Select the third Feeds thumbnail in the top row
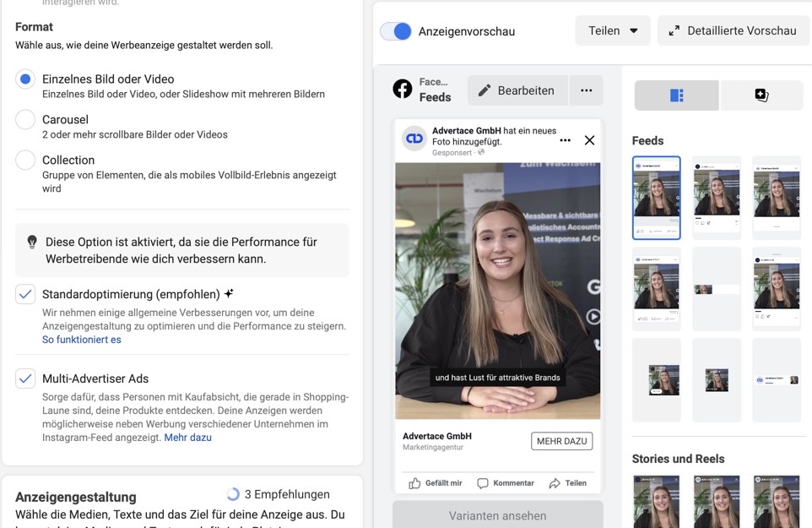 (x=777, y=198)
